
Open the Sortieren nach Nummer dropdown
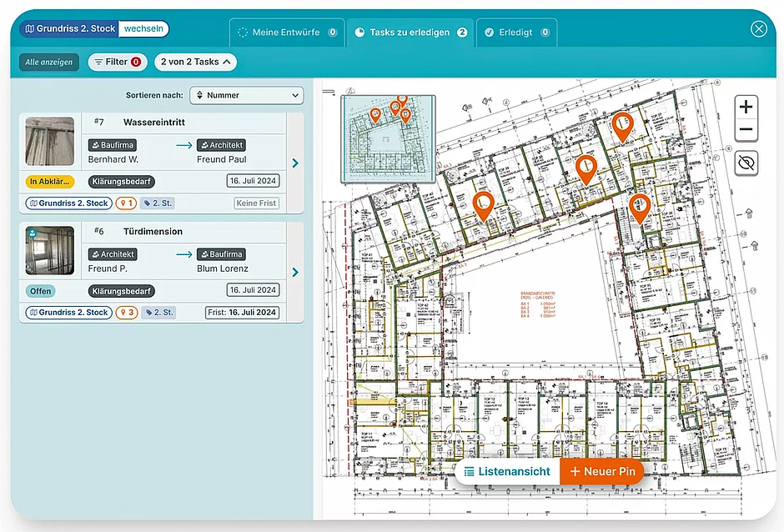[x=247, y=95]
